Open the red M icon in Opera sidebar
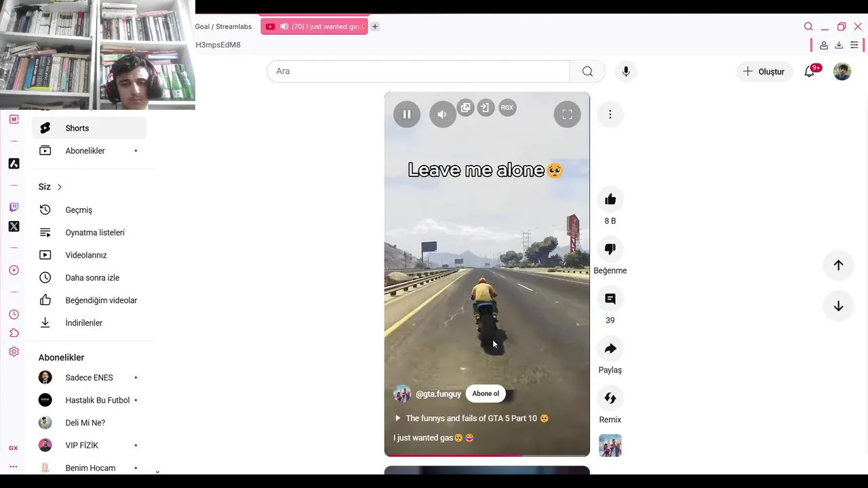Screen dimensions: 868x488 pos(14,119)
